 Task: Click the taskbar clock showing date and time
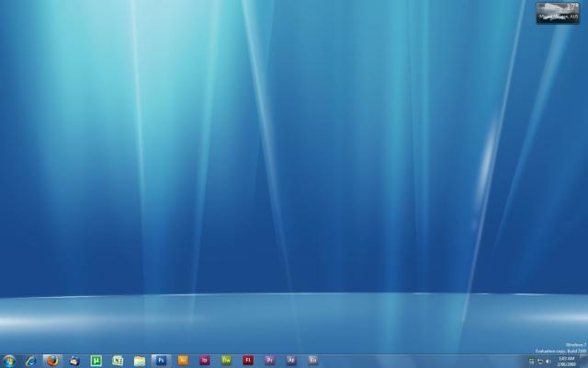567,361
